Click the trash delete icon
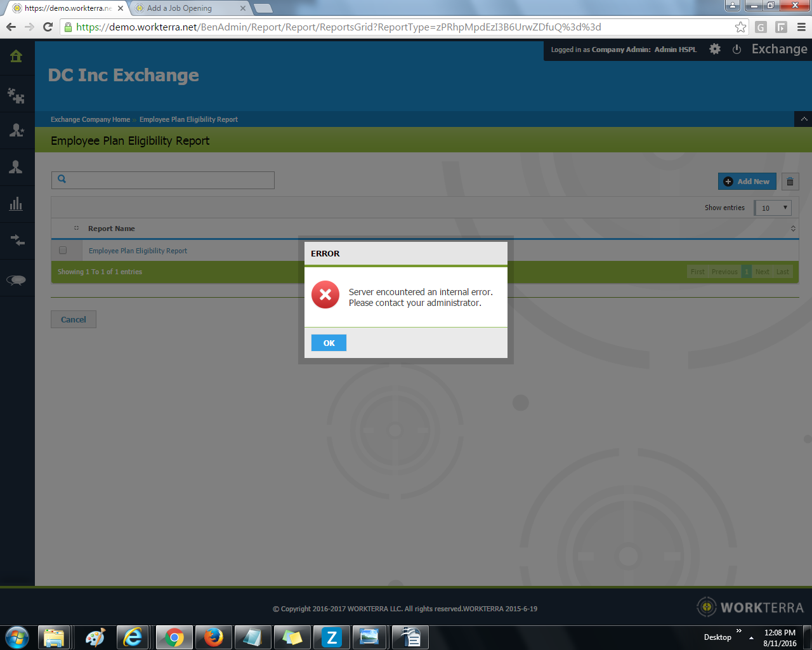 coord(790,182)
